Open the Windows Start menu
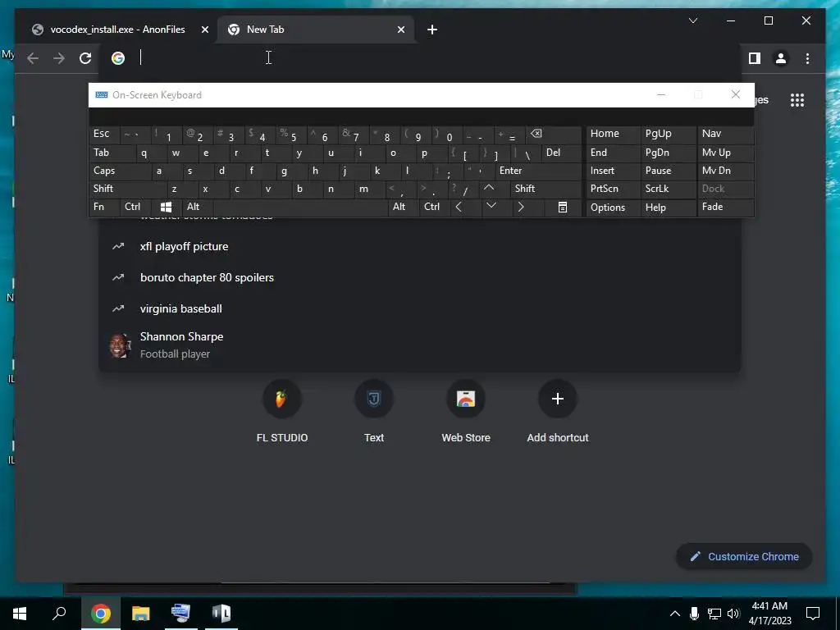Image resolution: width=840 pixels, height=630 pixels. [x=20, y=613]
